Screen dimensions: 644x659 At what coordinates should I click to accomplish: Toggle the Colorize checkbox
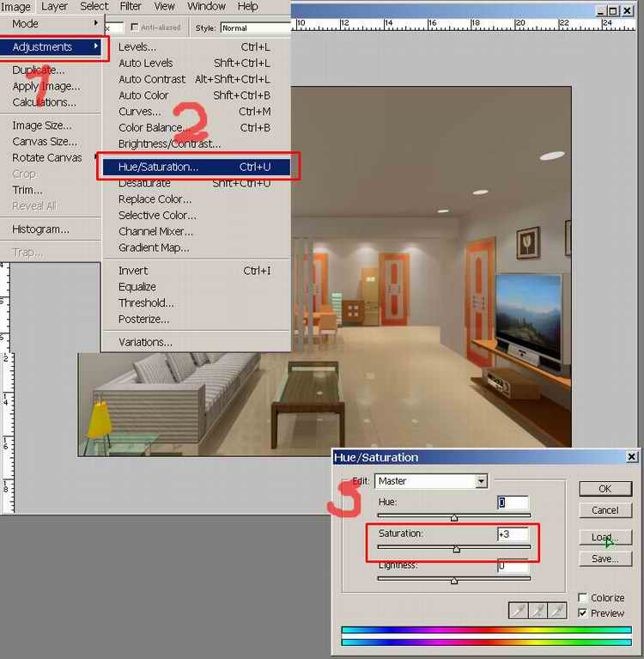click(583, 597)
